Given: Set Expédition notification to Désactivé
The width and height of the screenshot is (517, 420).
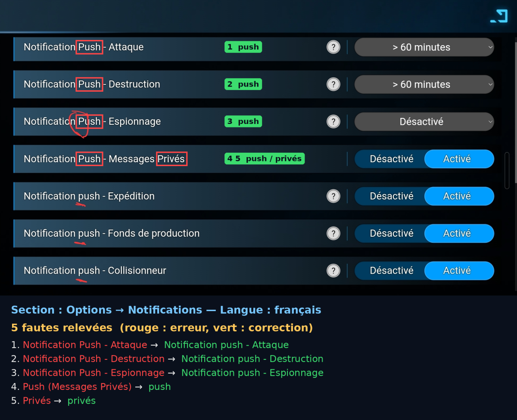Looking at the screenshot, I should (x=390, y=196).
